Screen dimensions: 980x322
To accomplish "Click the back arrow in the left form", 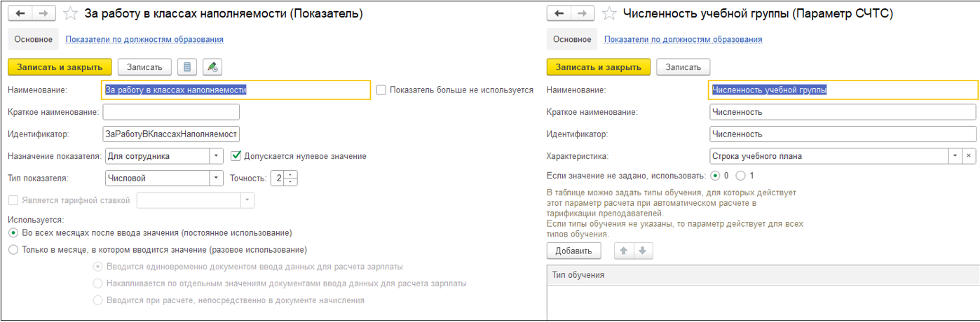I will coord(20,13).
